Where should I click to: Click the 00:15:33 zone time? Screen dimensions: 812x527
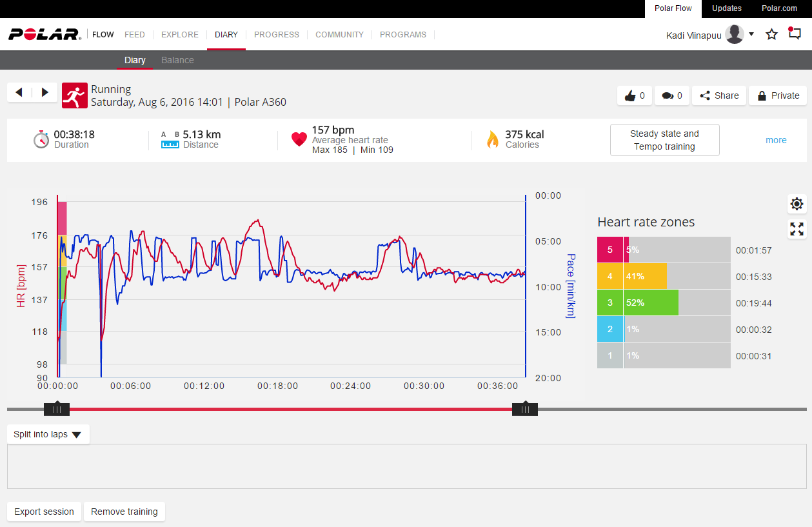pos(754,277)
